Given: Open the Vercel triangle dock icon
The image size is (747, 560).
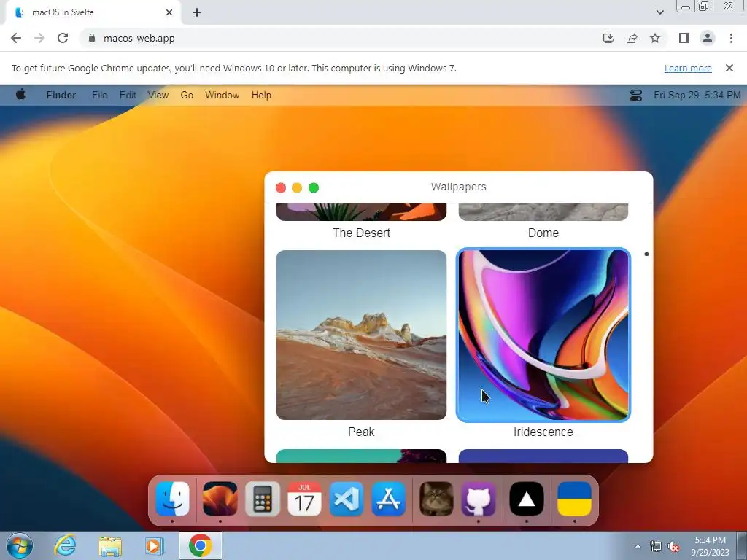Looking at the screenshot, I should coord(527,499).
